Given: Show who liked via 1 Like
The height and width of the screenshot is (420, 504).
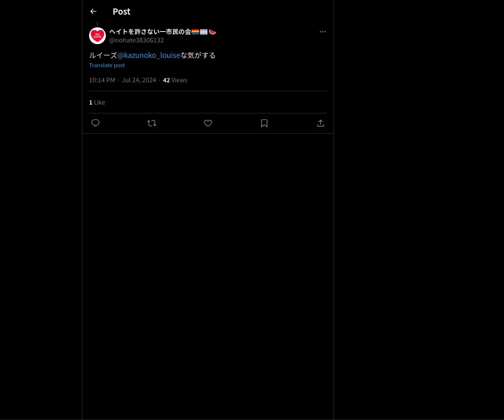Looking at the screenshot, I should 97,102.
